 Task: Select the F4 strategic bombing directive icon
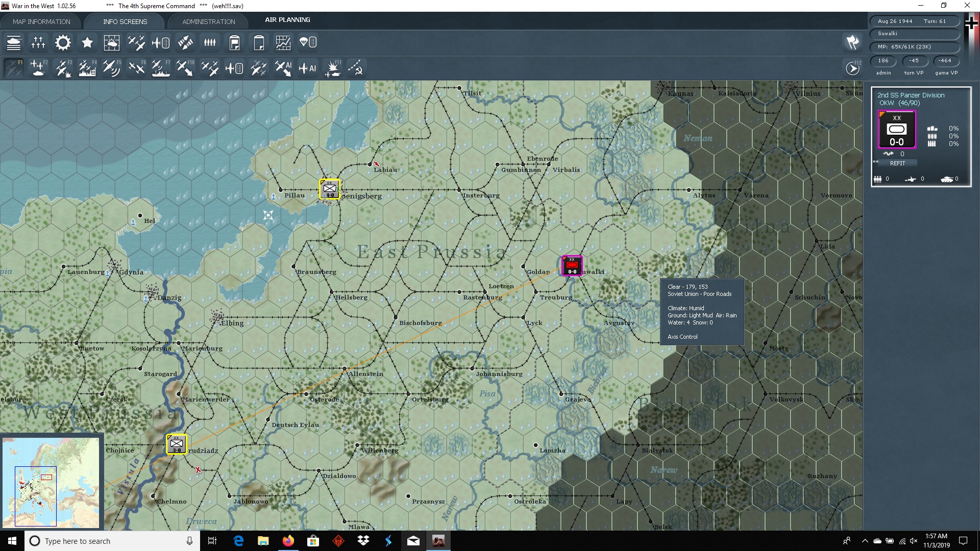[x=87, y=68]
